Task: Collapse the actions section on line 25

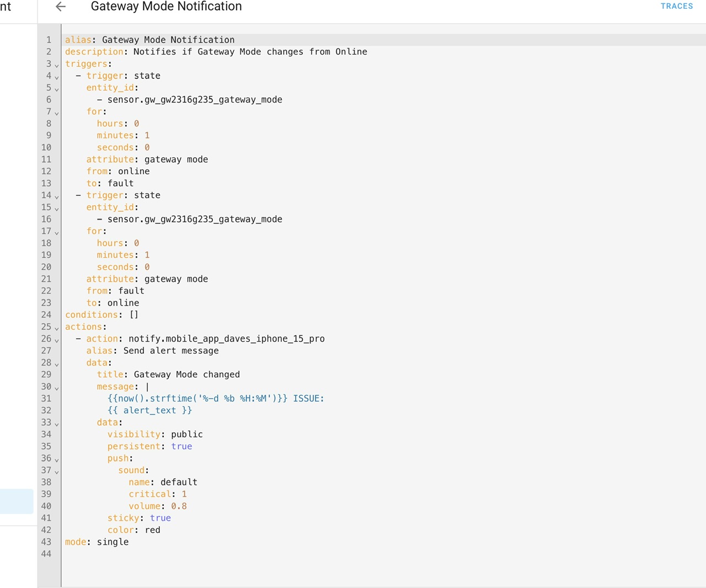Action: tap(56, 328)
